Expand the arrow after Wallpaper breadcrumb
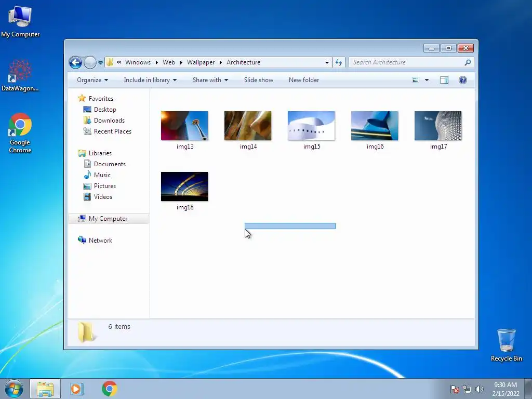This screenshot has width=532, height=399. 220,62
